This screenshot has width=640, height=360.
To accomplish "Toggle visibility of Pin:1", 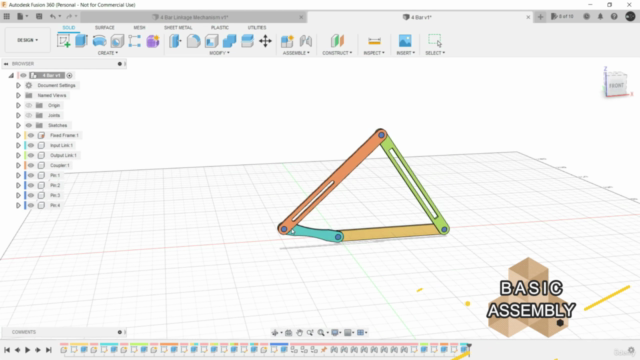I will 31,175.
